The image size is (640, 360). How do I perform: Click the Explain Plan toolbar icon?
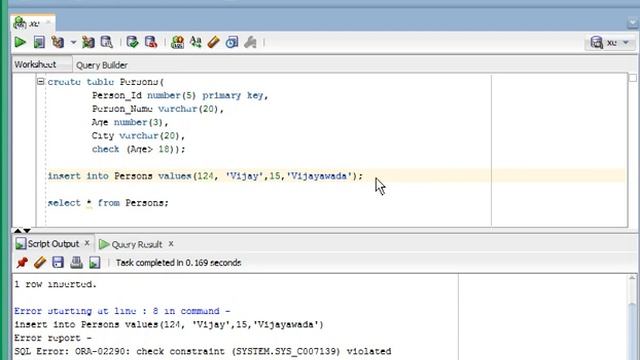58,42
